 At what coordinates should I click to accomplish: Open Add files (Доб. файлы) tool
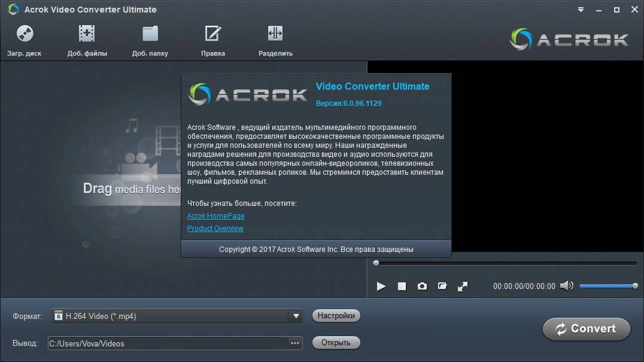click(x=87, y=34)
